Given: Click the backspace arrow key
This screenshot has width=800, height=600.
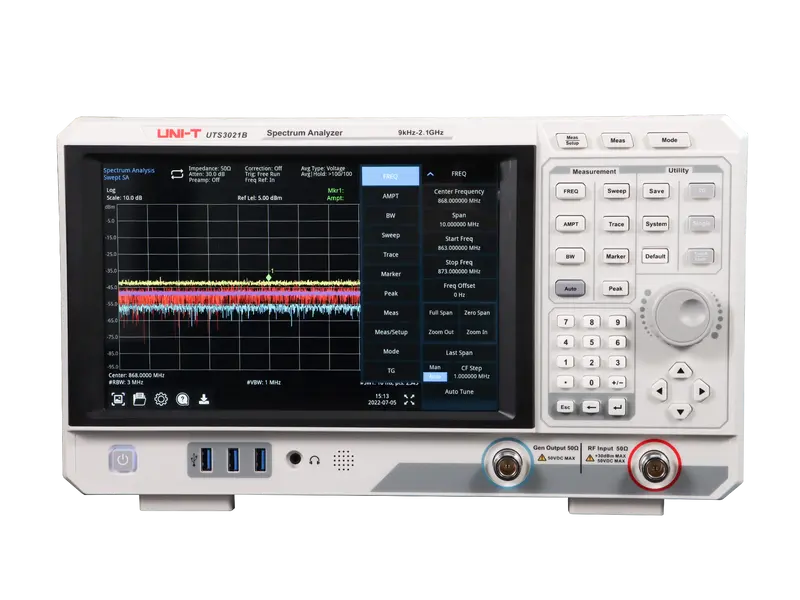Looking at the screenshot, I should click(591, 407).
